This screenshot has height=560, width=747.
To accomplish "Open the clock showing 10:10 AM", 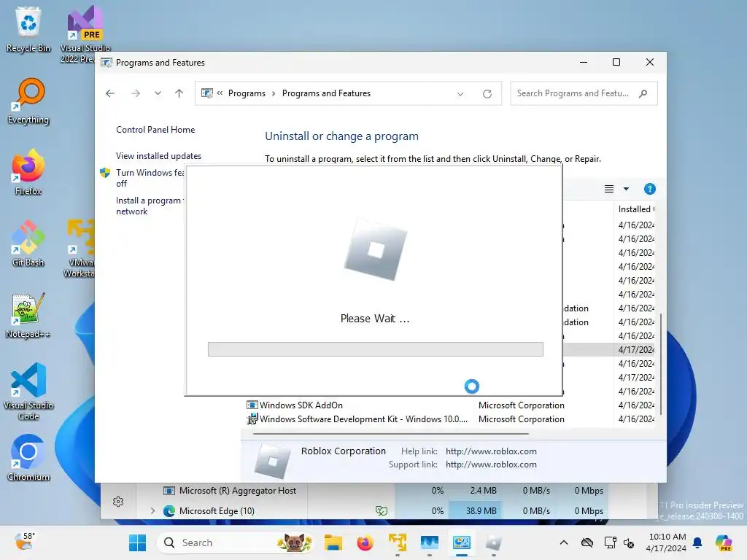I will (667, 542).
